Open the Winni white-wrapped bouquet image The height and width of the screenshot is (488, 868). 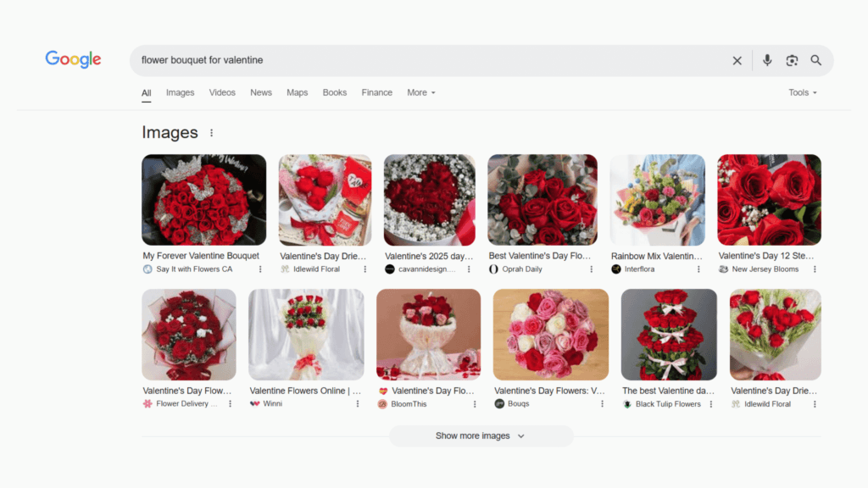click(x=306, y=334)
